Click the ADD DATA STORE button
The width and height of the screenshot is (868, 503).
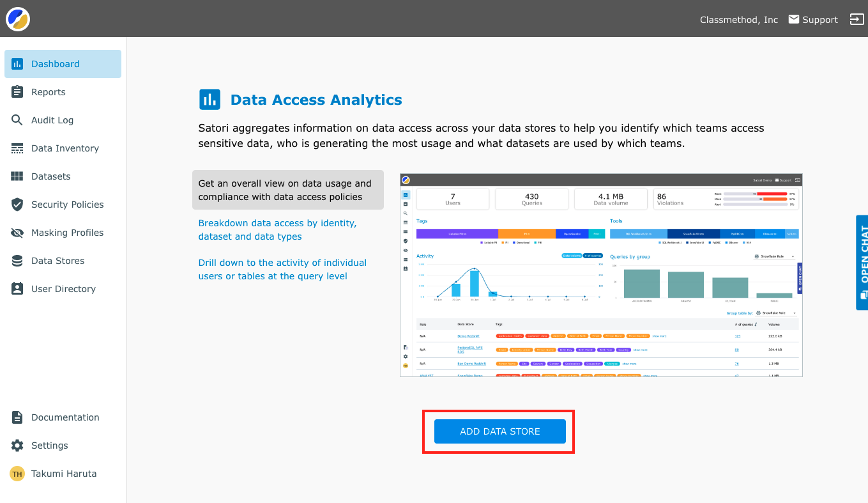click(500, 431)
